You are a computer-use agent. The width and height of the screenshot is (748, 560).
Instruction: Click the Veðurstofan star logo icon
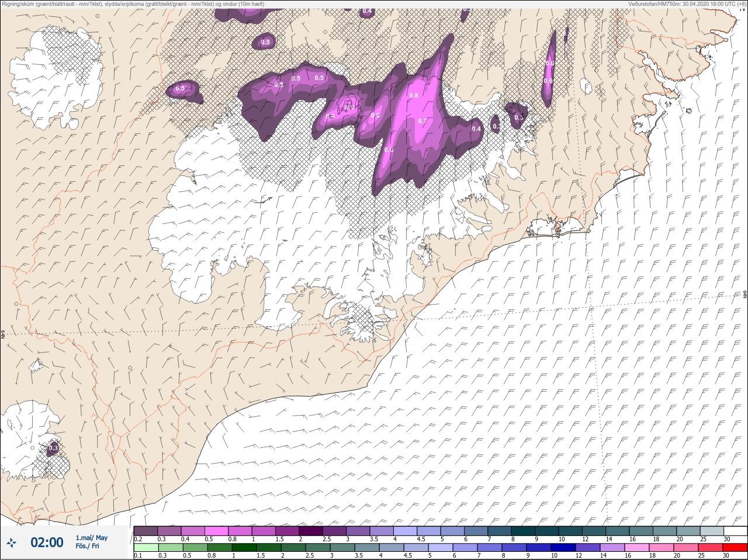pos(12,543)
